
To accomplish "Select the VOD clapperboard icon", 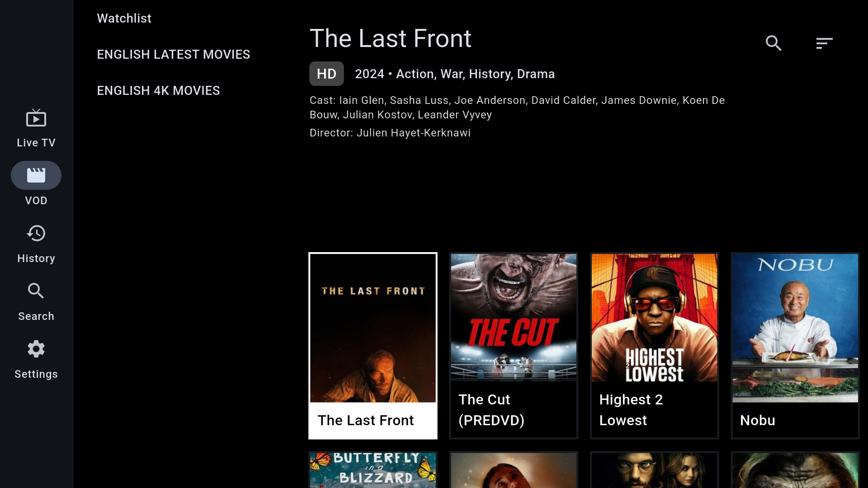I will click(x=36, y=175).
